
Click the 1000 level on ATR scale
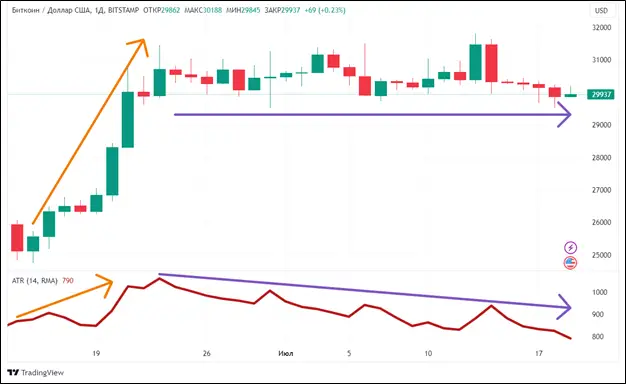pyautogui.click(x=600, y=293)
